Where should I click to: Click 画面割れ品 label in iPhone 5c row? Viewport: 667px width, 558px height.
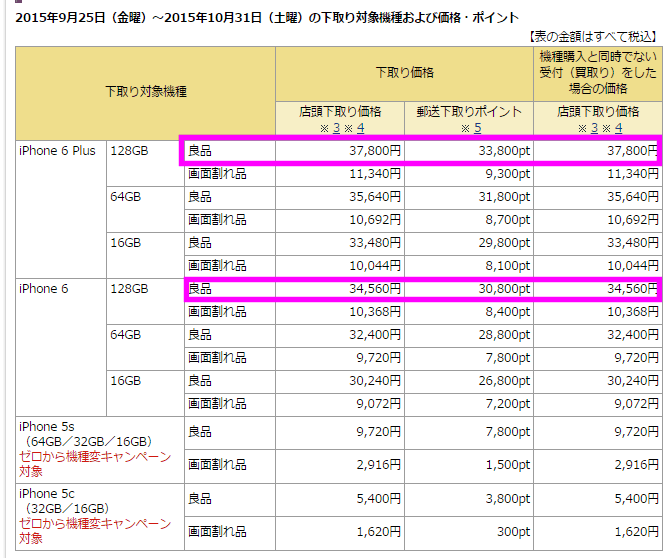pyautogui.click(x=216, y=532)
